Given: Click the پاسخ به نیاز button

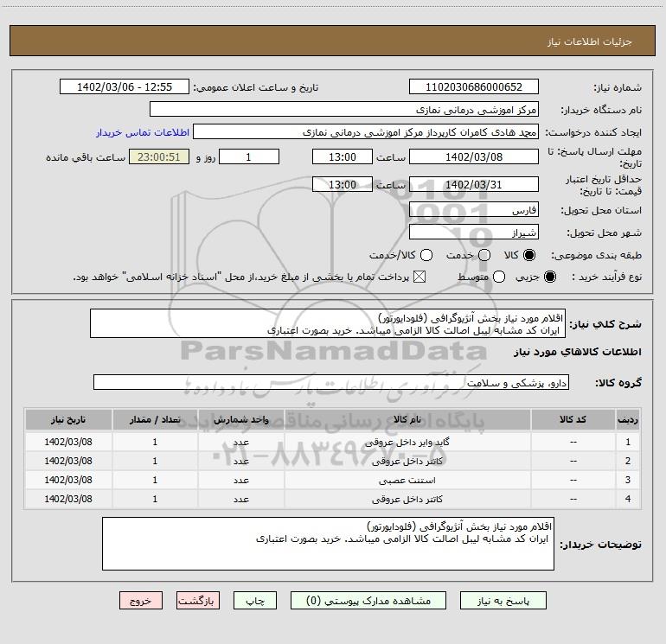Looking at the screenshot, I should click(503, 601).
